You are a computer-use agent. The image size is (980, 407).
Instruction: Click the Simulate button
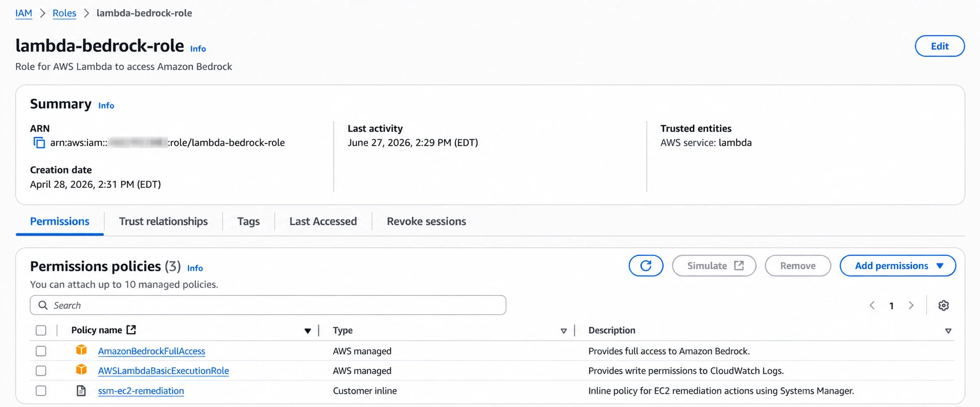714,265
